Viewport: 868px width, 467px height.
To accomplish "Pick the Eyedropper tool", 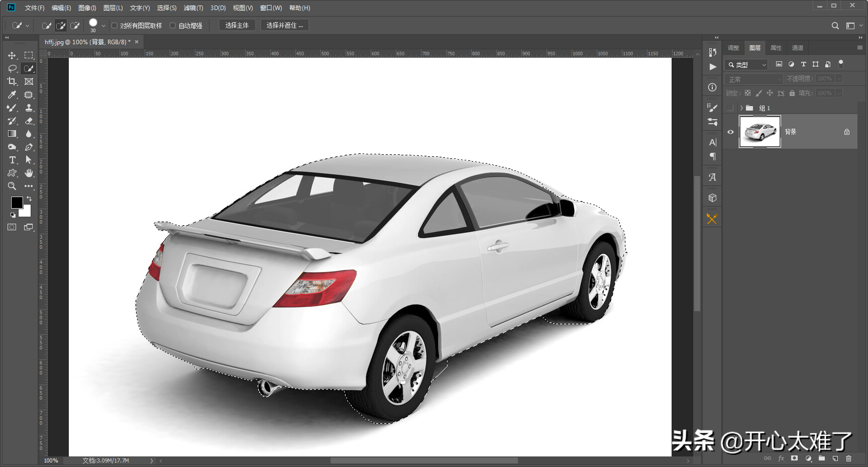I will [x=12, y=95].
